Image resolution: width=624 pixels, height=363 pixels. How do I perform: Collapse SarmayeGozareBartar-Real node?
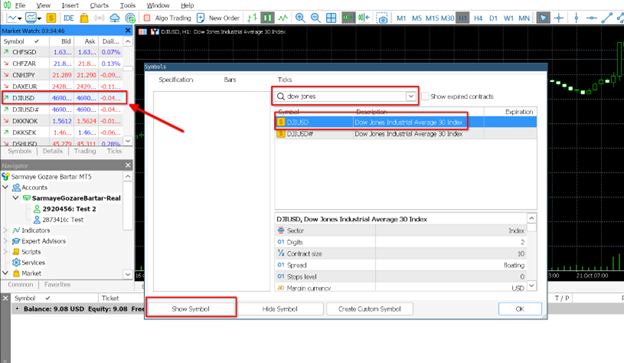16,198
